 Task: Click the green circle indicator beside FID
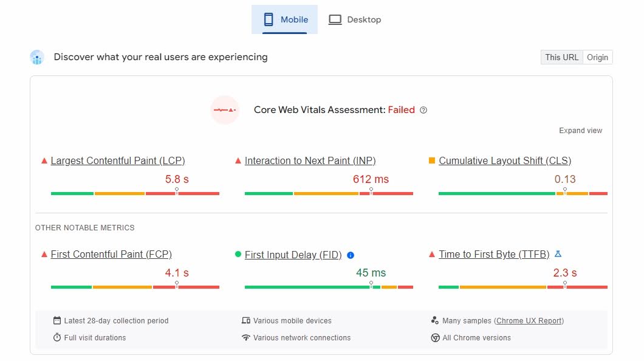[x=237, y=255]
